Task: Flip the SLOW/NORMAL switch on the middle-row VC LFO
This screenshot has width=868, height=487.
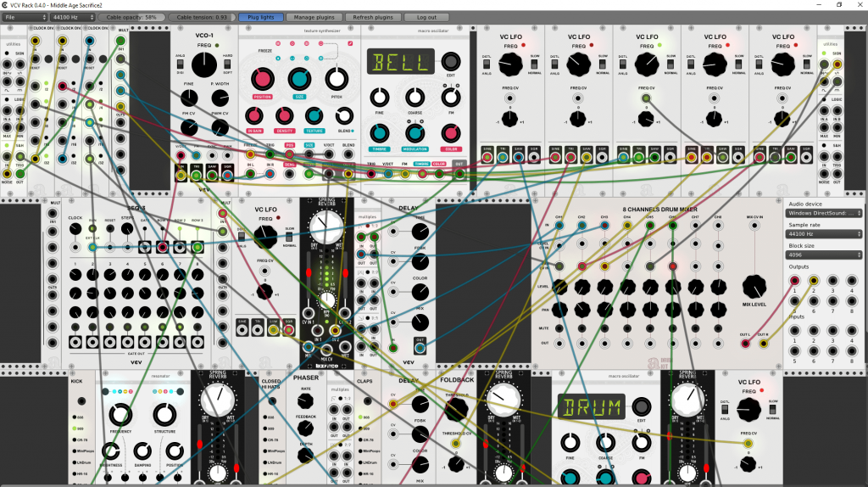Action: click(288, 237)
